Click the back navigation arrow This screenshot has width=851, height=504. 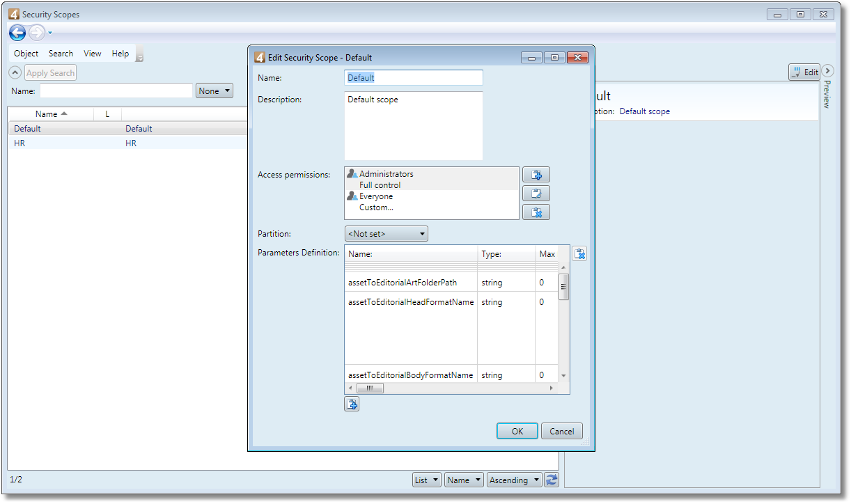click(17, 32)
